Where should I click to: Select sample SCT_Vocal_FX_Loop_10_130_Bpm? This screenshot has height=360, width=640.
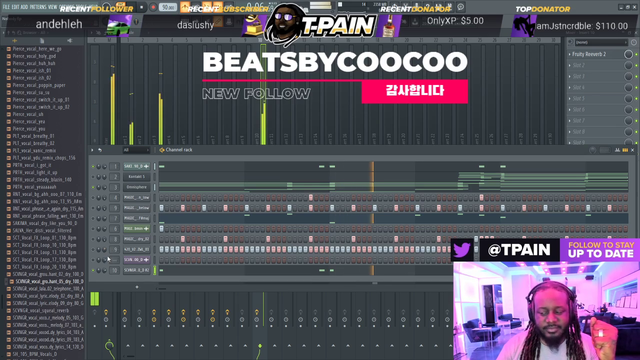(44, 245)
